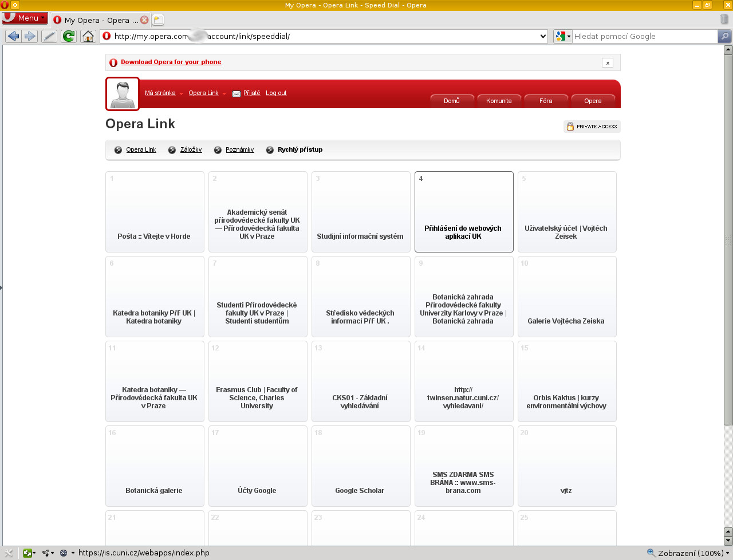Image resolution: width=733 pixels, height=560 pixels.
Task: Switch to the Komunita tab
Action: pyautogui.click(x=499, y=101)
